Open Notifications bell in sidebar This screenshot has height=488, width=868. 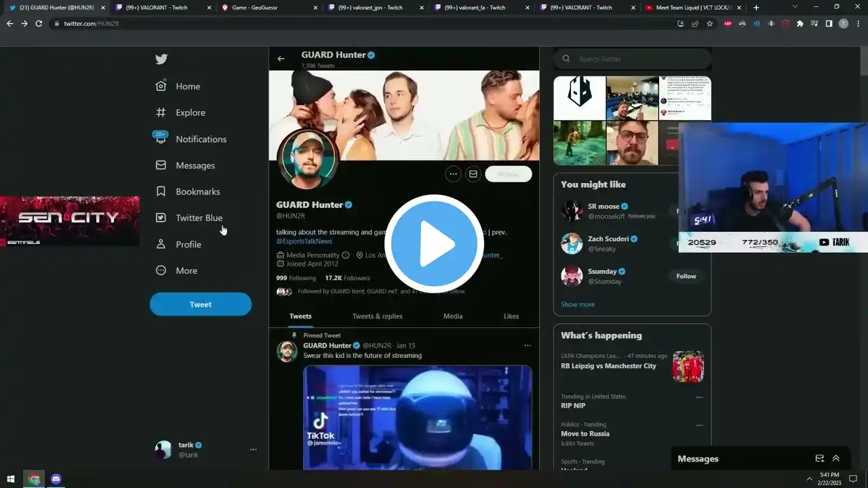(161, 139)
